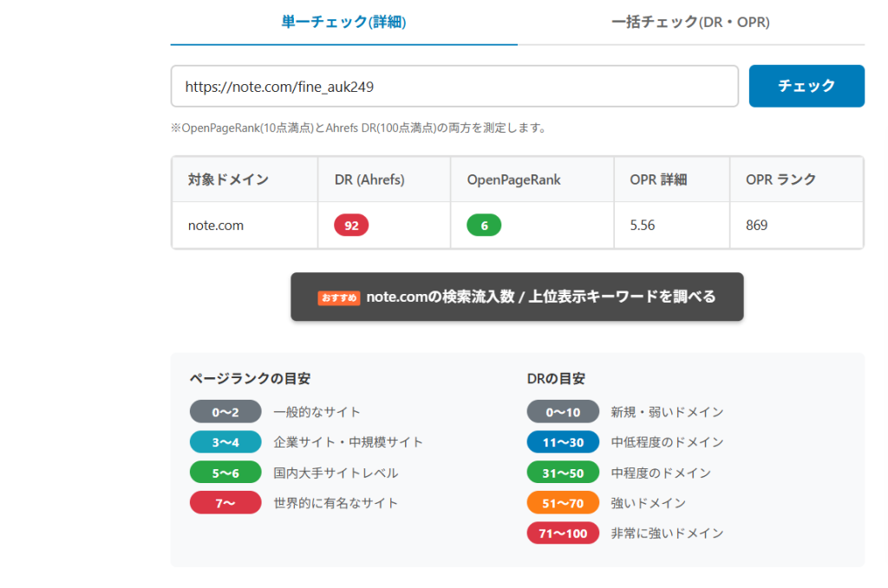Select 中程度のドメイン label
888x588 pixels.
[661, 473]
